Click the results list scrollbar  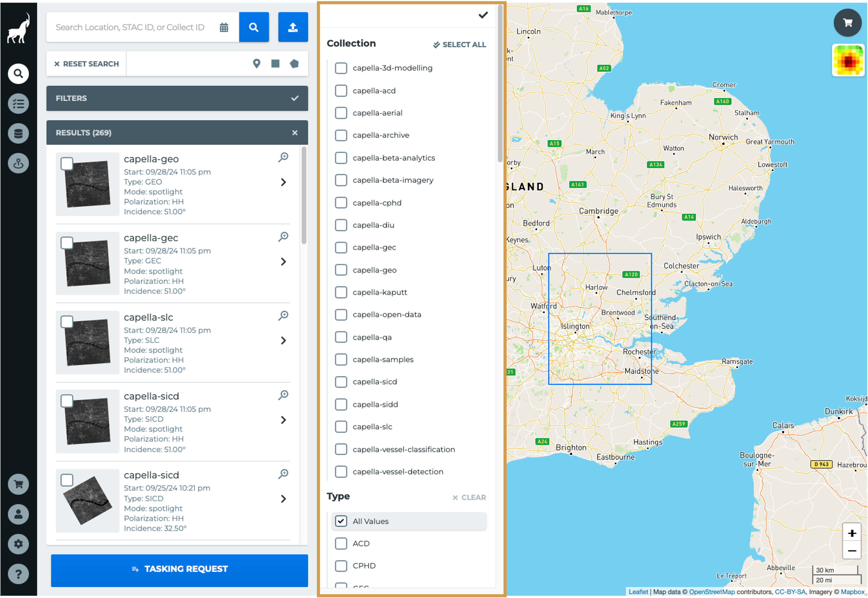304,196
